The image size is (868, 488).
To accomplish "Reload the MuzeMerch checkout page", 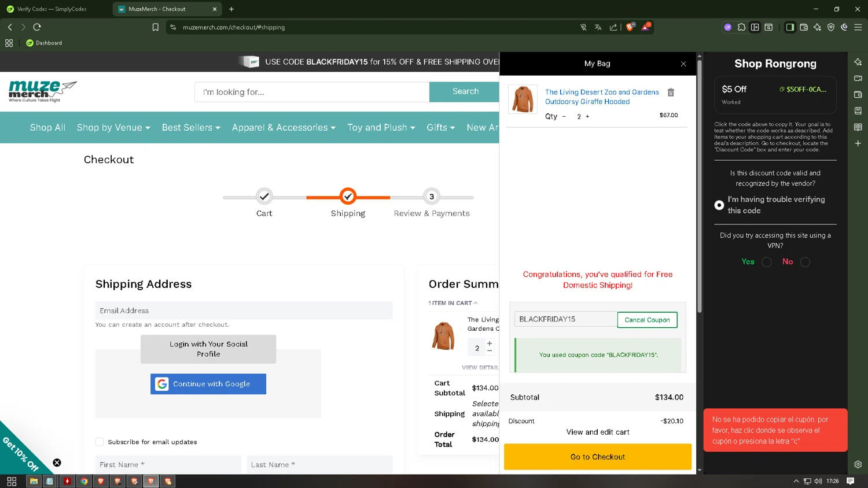I will click(x=37, y=27).
